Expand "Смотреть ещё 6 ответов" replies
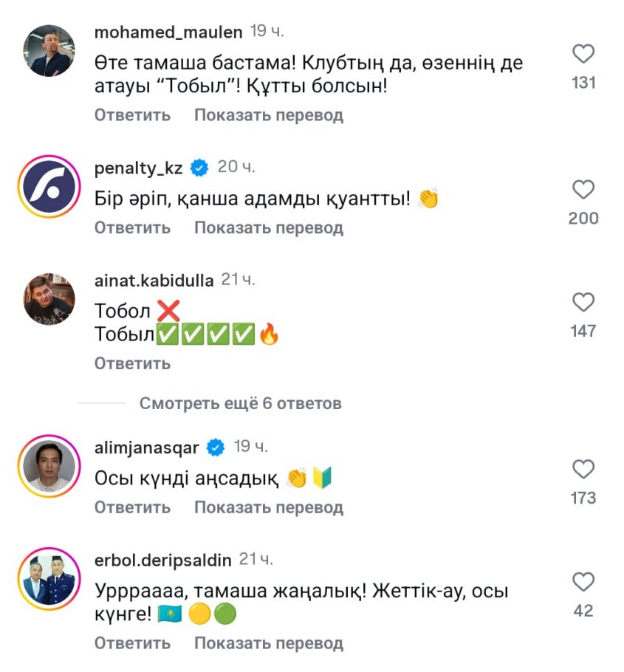The height and width of the screenshot is (672, 624). coord(240,403)
